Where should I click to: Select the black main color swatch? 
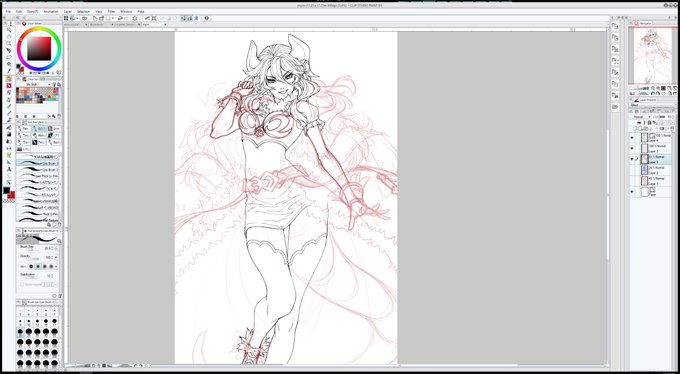[7, 190]
